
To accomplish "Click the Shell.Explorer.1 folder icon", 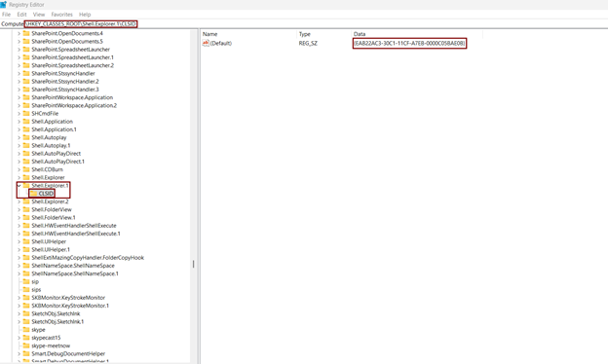I will click(x=26, y=186).
